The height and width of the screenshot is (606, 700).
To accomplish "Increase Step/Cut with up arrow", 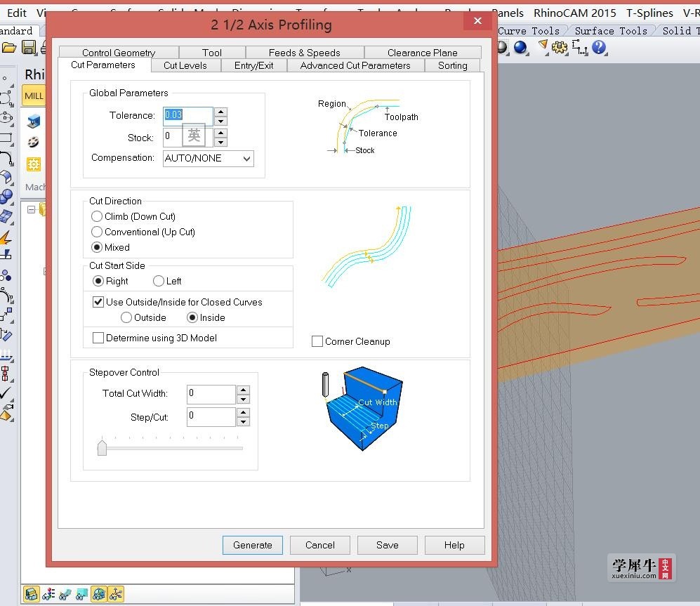I will coord(243,411).
